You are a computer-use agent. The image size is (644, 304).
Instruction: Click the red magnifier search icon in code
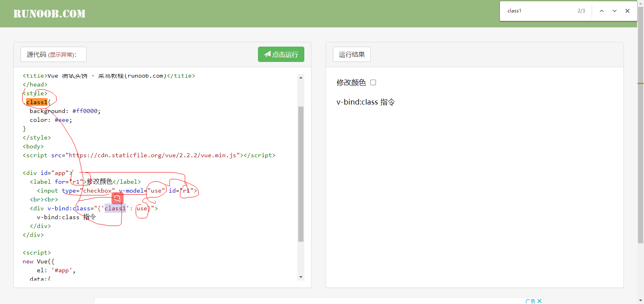coord(118,198)
